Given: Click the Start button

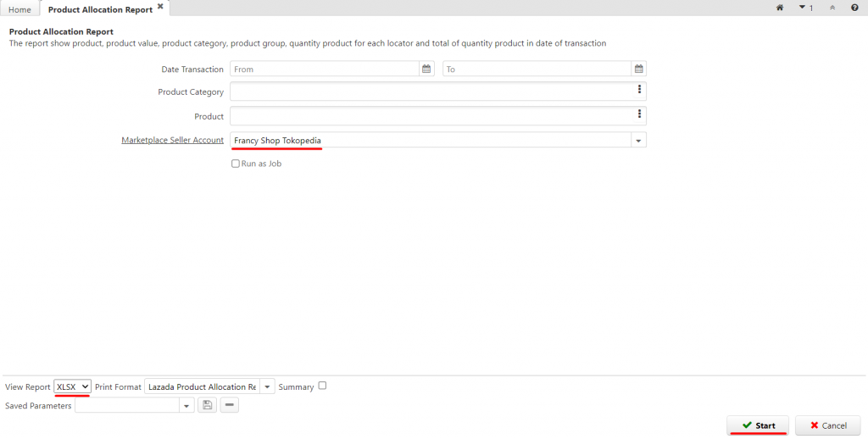Looking at the screenshot, I should [758, 425].
